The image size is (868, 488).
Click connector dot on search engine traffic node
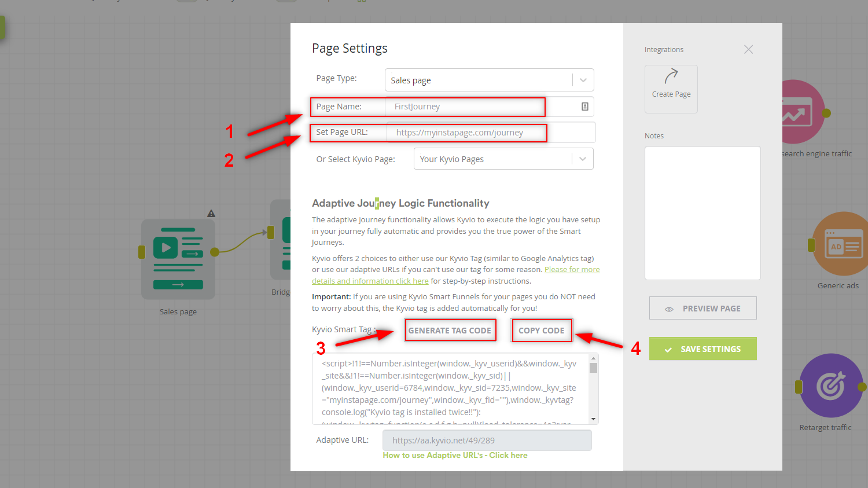coord(826,113)
